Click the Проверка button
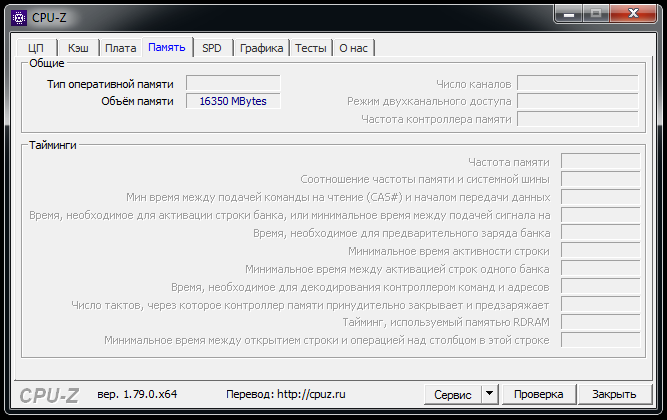This screenshot has height=420, width=667. [539, 394]
